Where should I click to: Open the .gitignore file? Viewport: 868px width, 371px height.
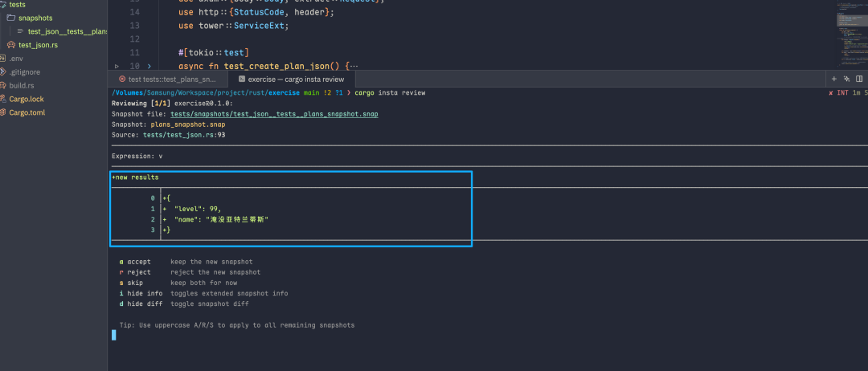coord(24,72)
